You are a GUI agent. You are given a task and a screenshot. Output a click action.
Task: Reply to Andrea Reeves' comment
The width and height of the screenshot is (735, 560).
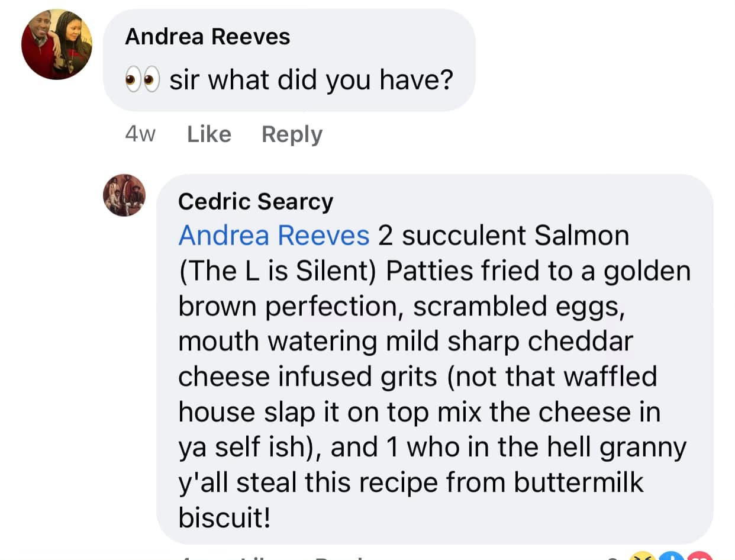click(292, 134)
